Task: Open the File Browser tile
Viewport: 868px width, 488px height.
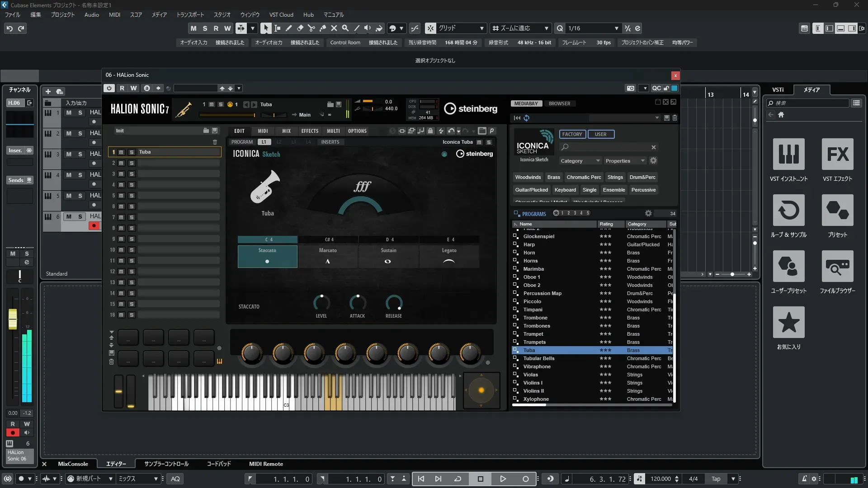Action: tap(837, 266)
